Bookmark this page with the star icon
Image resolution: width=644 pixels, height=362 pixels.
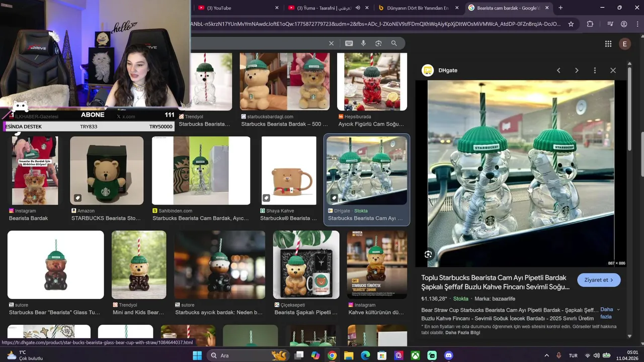pyautogui.click(x=571, y=24)
